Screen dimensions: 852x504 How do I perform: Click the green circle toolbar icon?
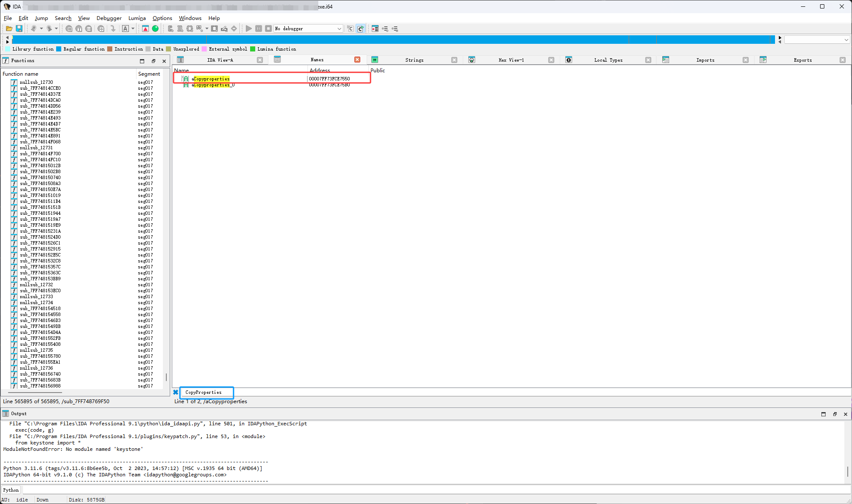(x=155, y=28)
